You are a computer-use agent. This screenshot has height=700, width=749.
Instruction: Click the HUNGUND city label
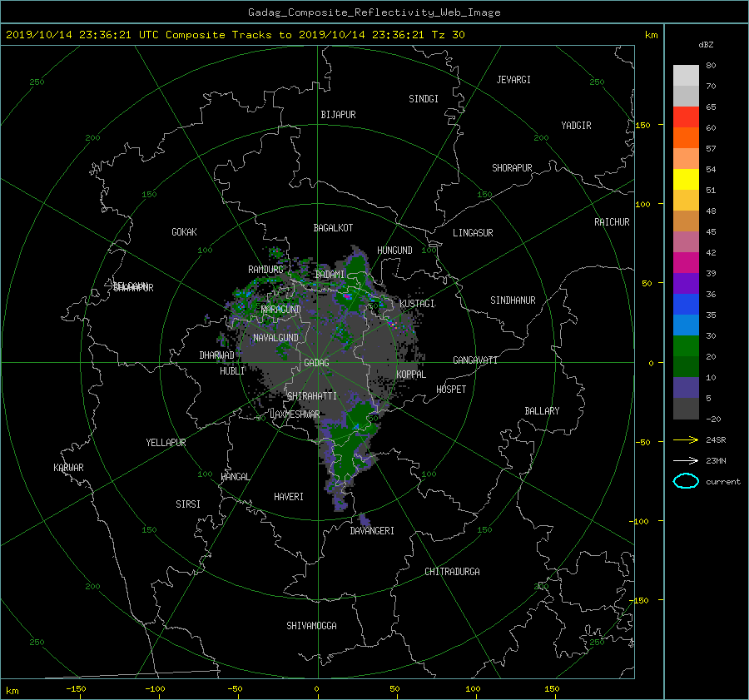click(394, 251)
